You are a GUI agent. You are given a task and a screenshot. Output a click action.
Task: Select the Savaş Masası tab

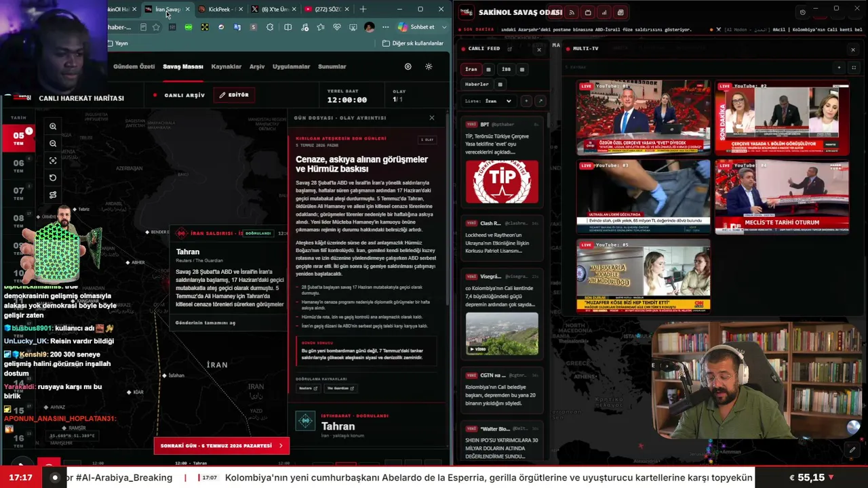coord(183,66)
